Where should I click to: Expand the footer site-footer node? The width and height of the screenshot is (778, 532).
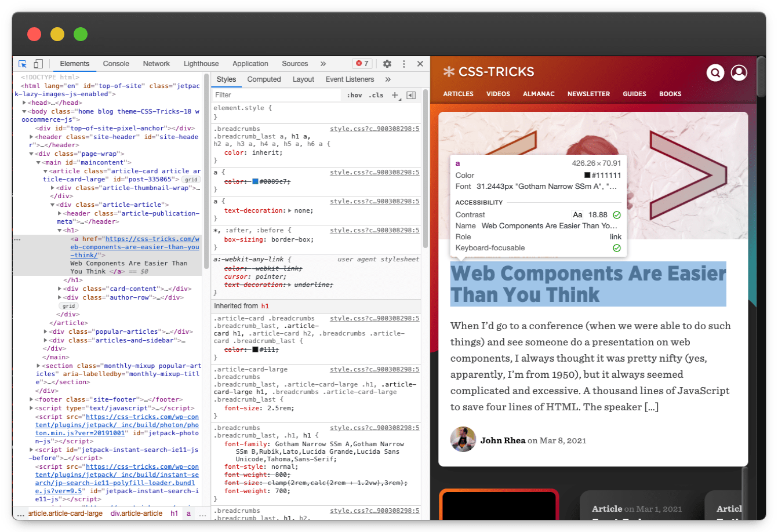[31, 399]
